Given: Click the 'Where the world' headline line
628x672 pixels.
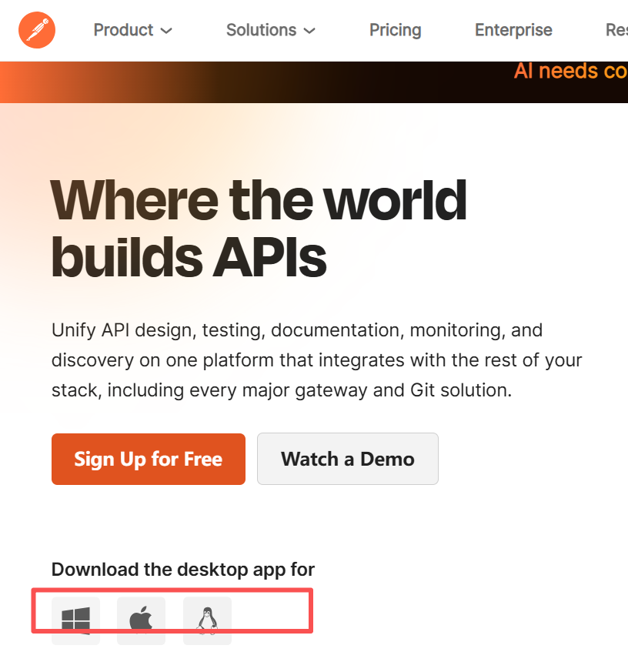Looking at the screenshot, I should point(259,200).
